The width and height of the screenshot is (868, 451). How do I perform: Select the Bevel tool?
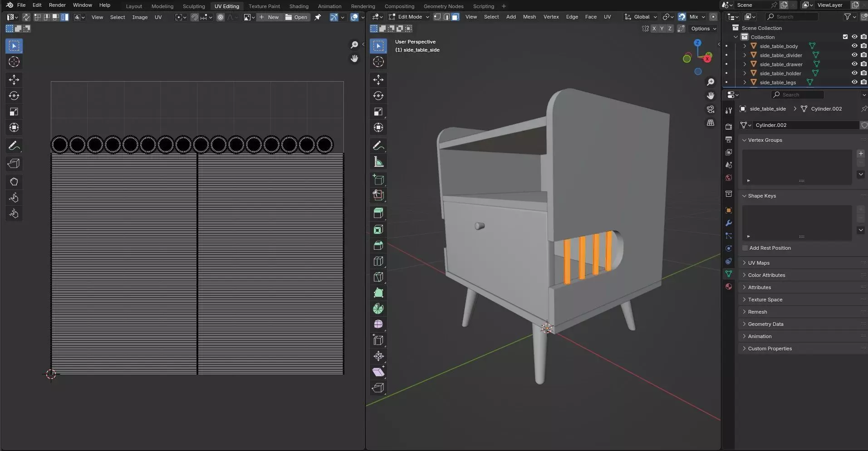[378, 245]
